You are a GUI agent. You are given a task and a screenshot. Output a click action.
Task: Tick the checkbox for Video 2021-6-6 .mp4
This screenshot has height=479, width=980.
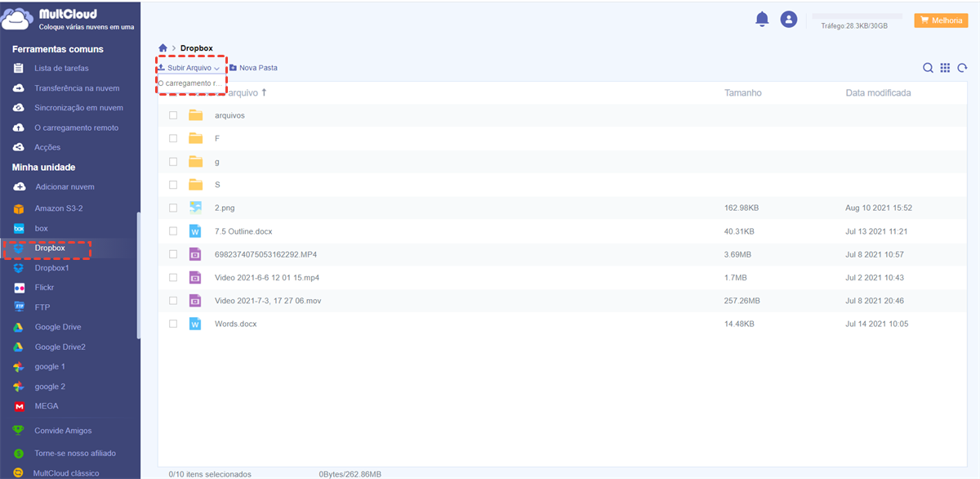[x=173, y=278]
